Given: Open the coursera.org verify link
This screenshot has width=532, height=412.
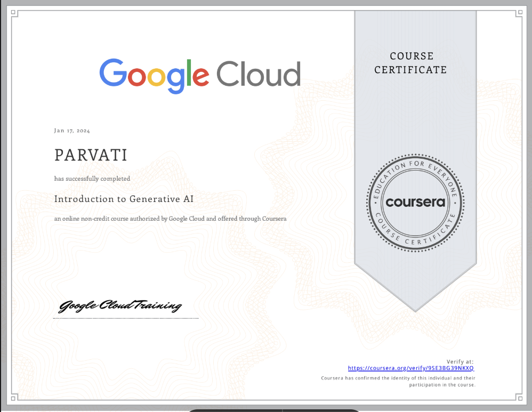Looking at the screenshot, I should [411, 368].
